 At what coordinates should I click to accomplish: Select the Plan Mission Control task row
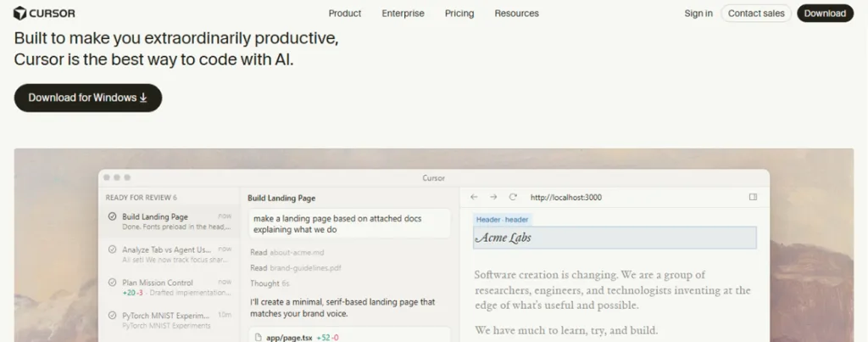pos(170,287)
